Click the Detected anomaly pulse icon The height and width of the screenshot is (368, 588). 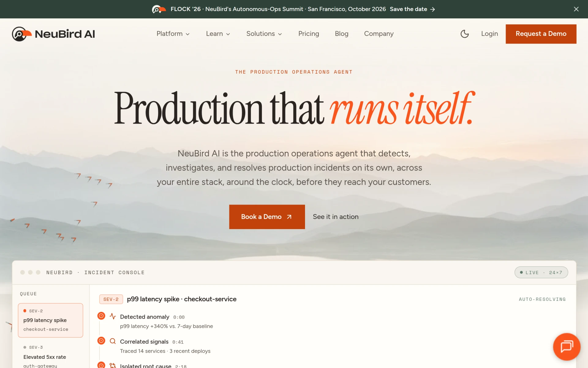tap(113, 316)
